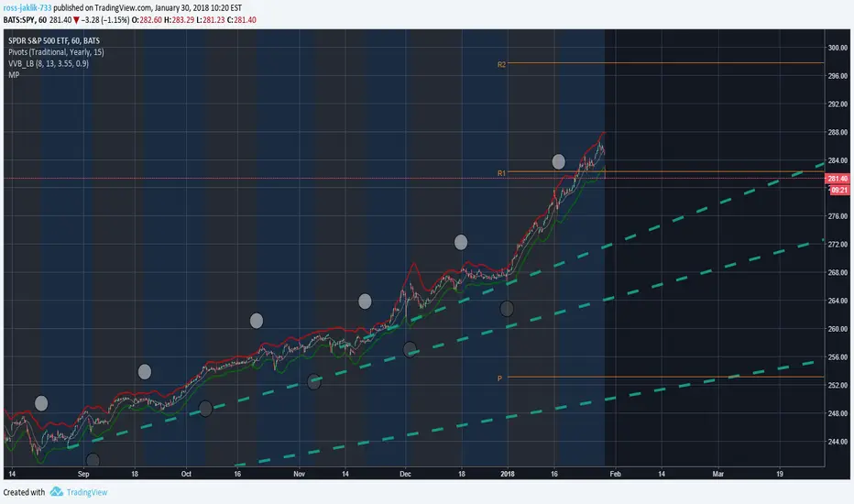Click the 252.00 price axis label

(x=838, y=385)
